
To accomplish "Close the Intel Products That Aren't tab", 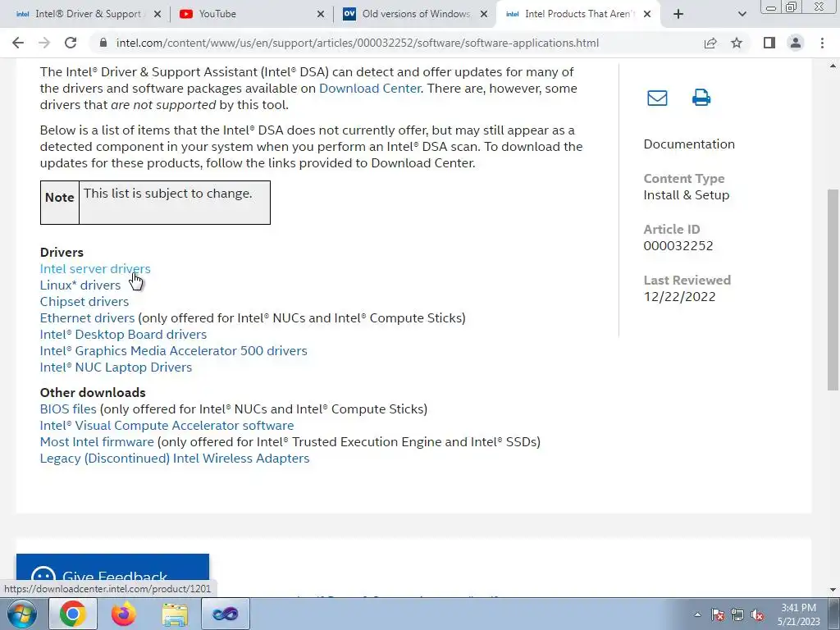I will [x=647, y=14].
